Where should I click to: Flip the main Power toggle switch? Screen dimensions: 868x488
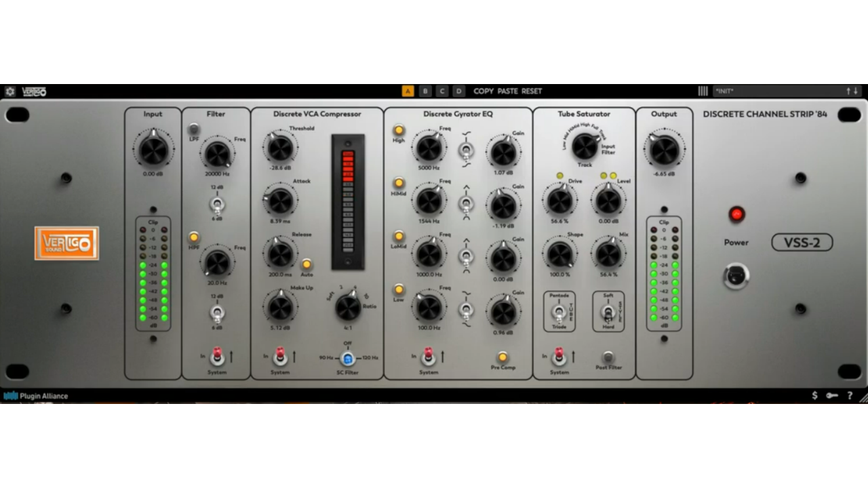click(x=736, y=277)
